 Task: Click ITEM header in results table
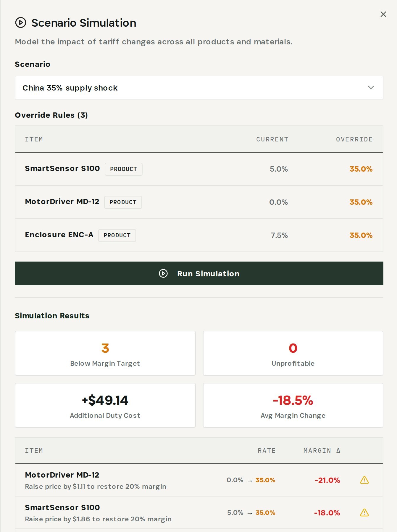[x=34, y=451]
